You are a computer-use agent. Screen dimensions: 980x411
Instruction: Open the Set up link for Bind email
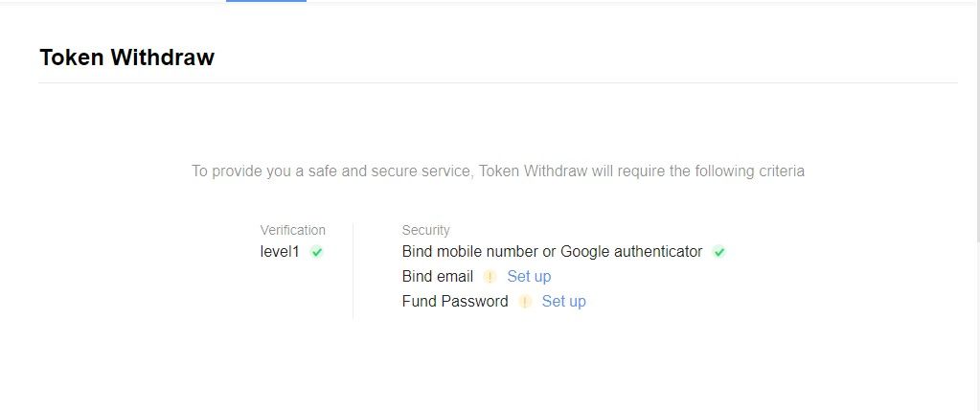point(529,276)
